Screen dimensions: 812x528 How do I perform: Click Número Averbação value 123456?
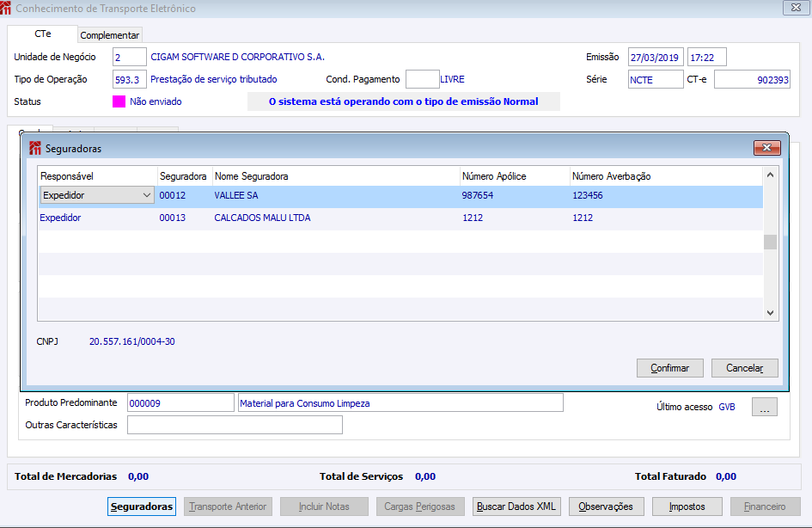[588, 195]
